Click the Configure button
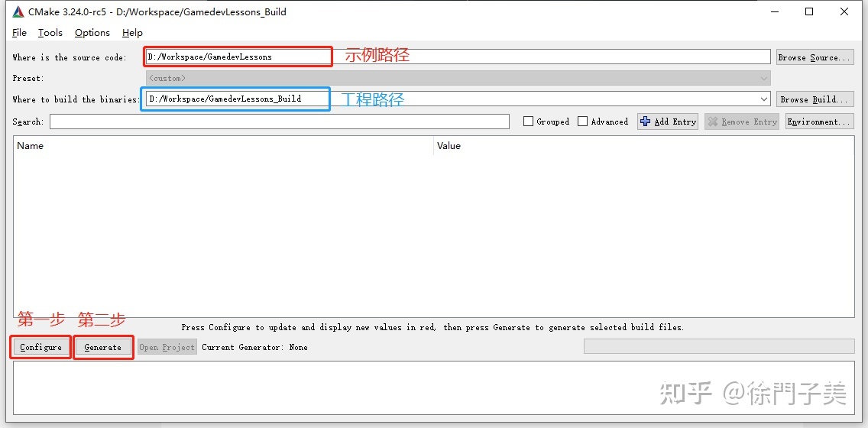868x428 pixels. pyautogui.click(x=40, y=347)
